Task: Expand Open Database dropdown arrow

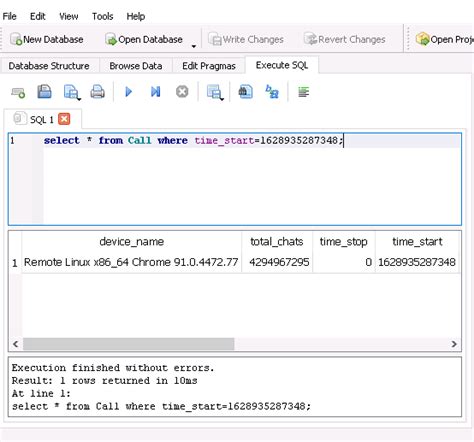Action: coord(194,46)
